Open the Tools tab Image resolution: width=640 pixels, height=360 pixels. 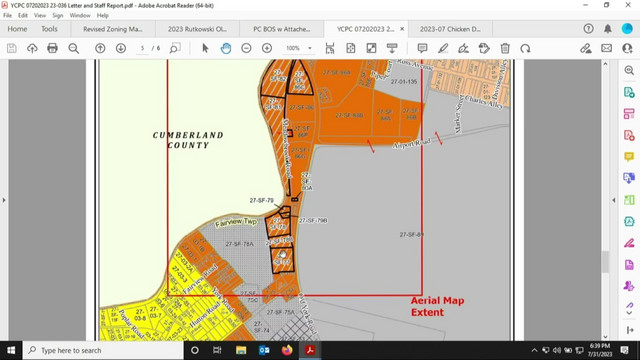[x=49, y=29]
